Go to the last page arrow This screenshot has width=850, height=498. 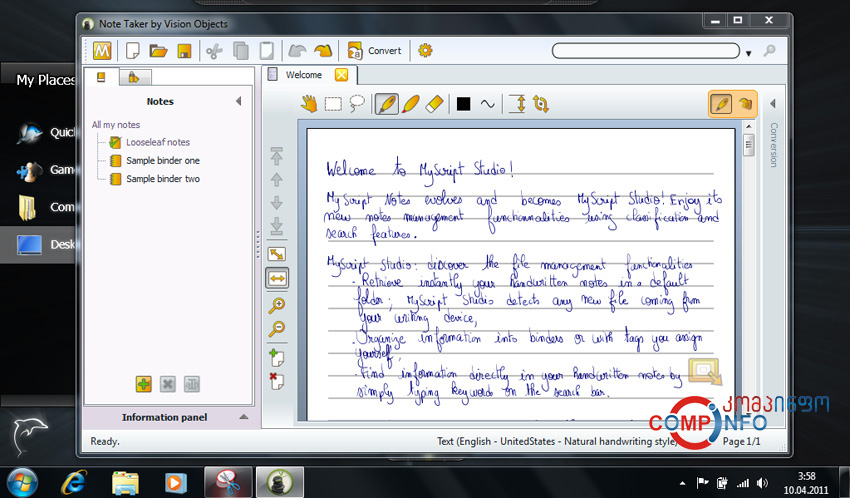[x=276, y=226]
